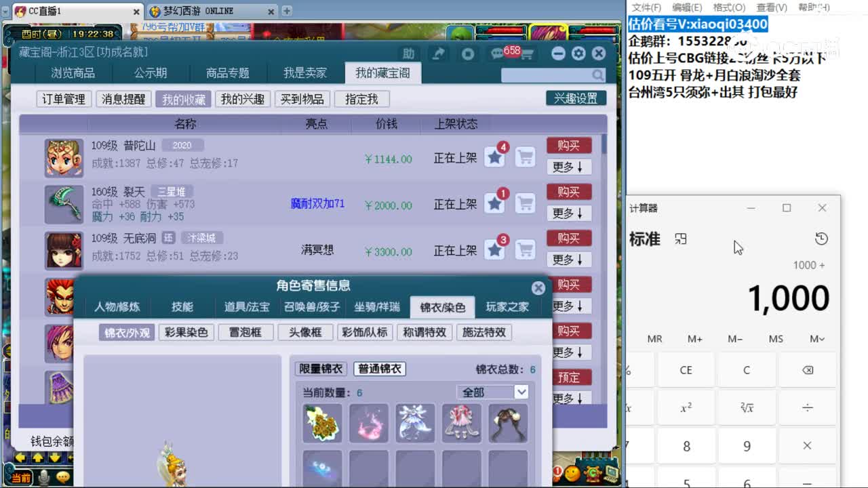The width and height of the screenshot is (868, 488).
Task: Select the yellow flower costume icon
Action: click(x=322, y=424)
